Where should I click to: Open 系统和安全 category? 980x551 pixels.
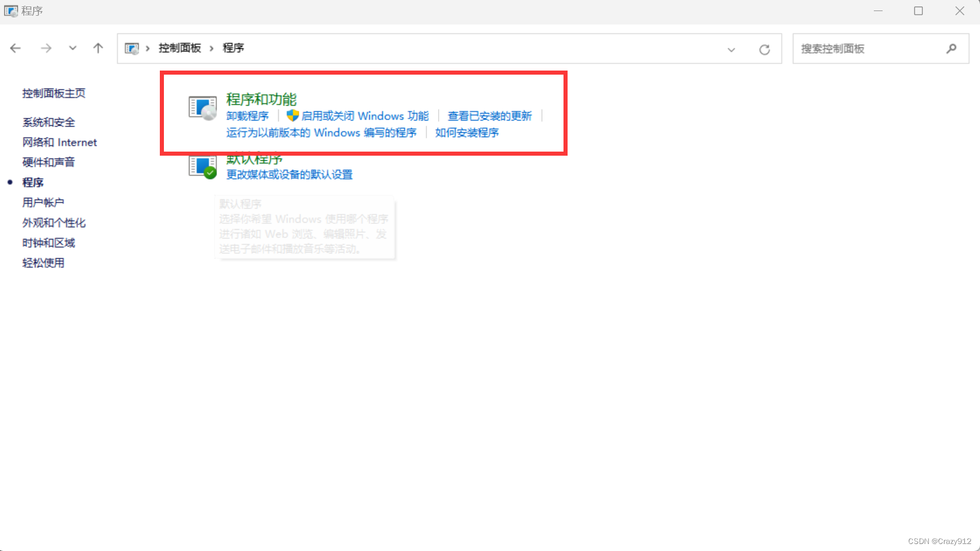[48, 122]
